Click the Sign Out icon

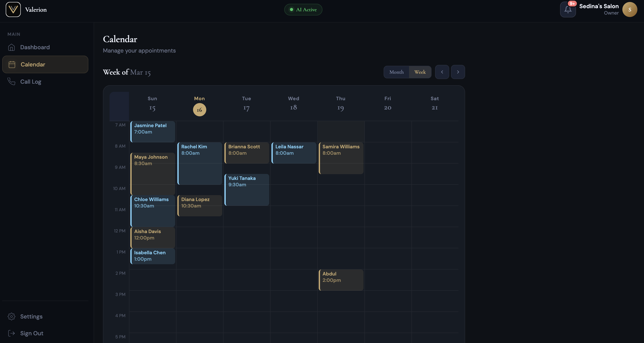click(x=11, y=333)
